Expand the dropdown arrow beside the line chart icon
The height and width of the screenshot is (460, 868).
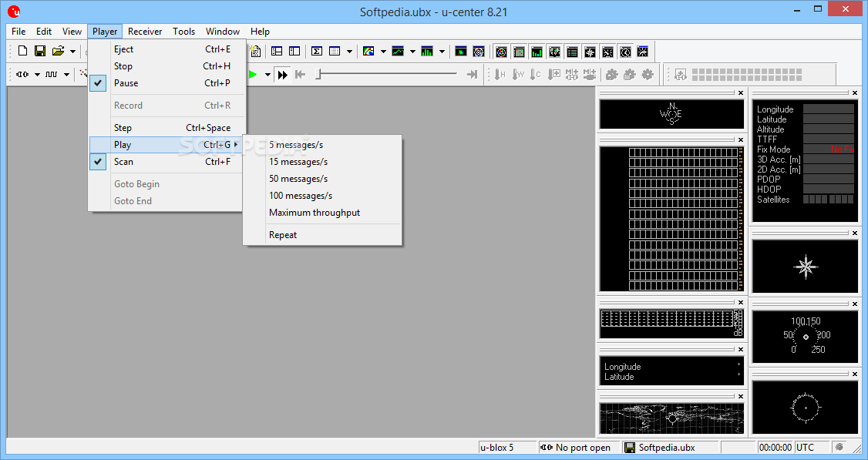412,52
